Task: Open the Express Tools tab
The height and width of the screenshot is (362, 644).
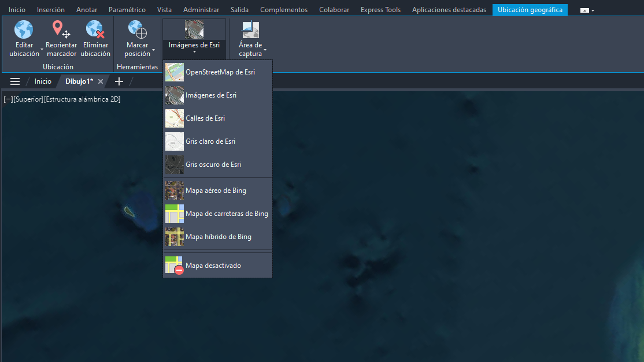Action: [x=381, y=9]
